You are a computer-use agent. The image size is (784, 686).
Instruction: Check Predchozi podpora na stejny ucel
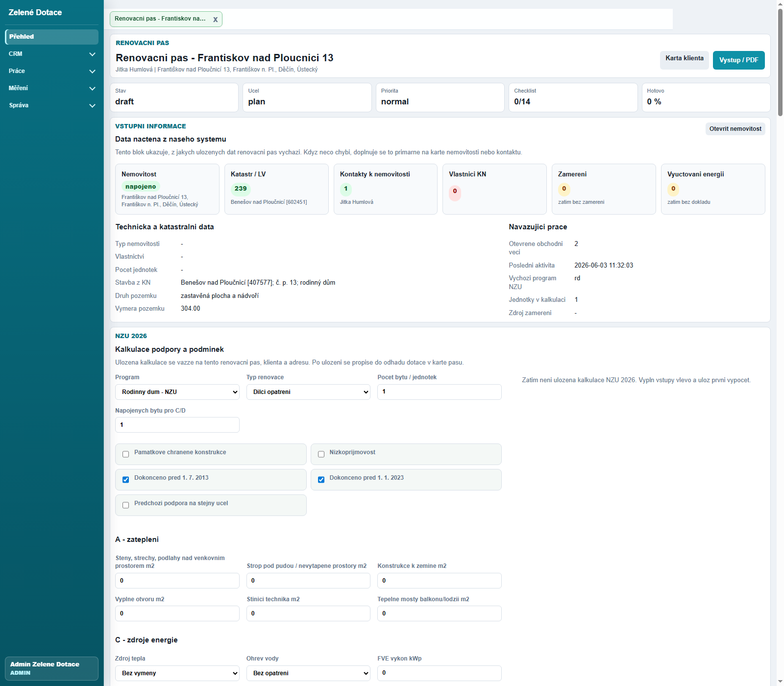pyautogui.click(x=125, y=505)
